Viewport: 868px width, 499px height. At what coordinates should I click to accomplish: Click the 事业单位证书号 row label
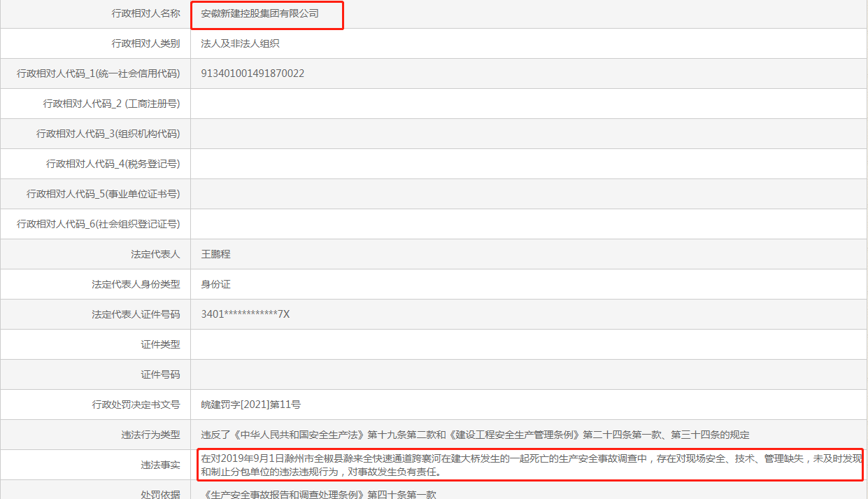tap(103, 194)
